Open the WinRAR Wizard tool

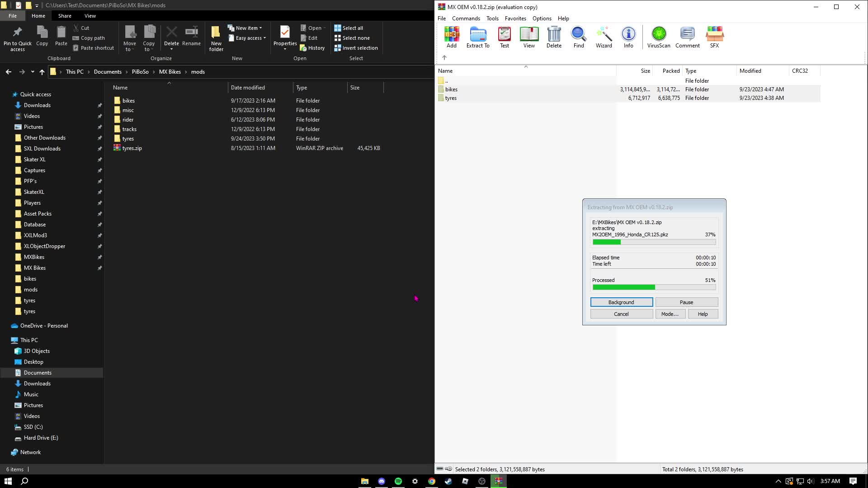pos(604,37)
